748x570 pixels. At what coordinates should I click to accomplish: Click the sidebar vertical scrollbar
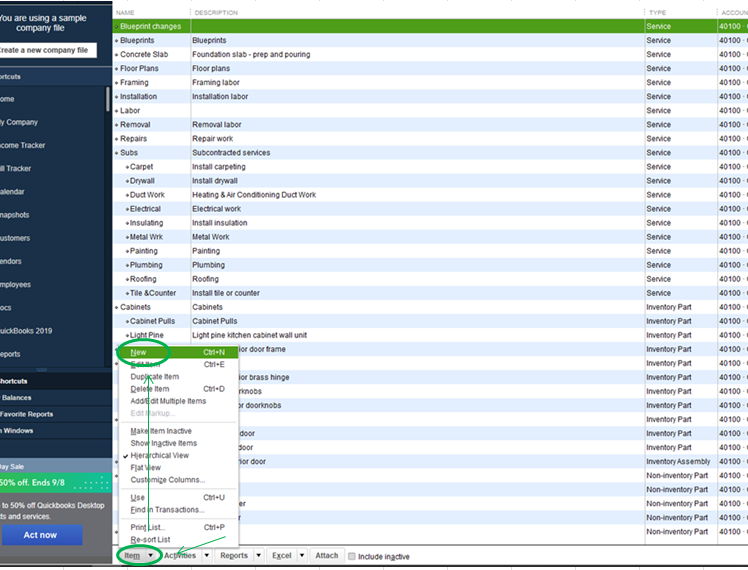tap(108, 99)
